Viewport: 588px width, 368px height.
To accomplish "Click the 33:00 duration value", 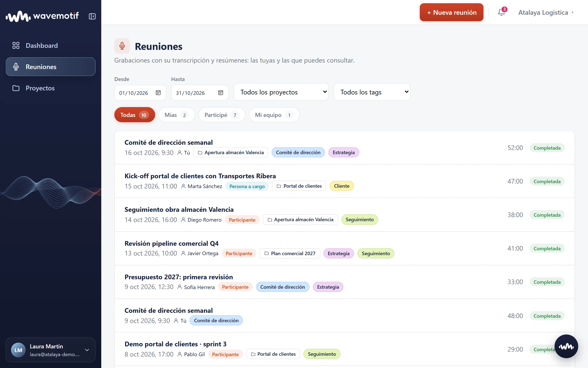I will (x=515, y=282).
